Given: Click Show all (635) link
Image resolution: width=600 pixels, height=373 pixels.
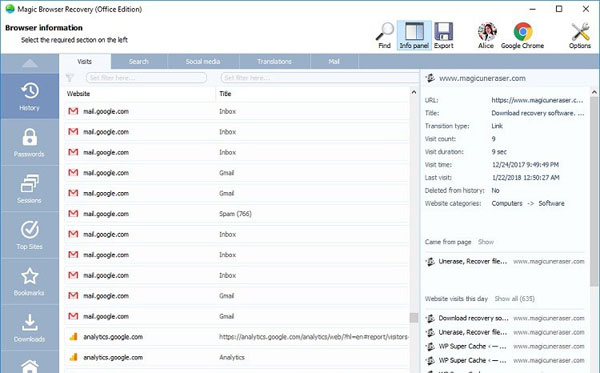Looking at the screenshot, I should pyautogui.click(x=514, y=299).
